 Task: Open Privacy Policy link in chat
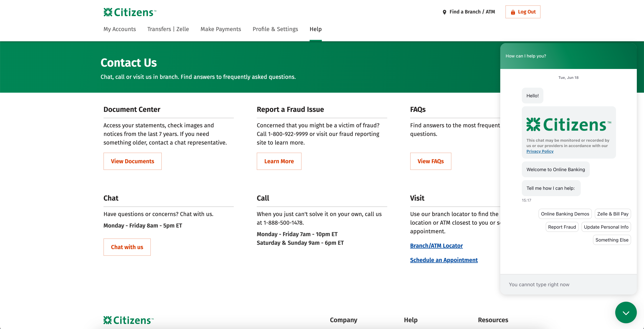coord(540,151)
